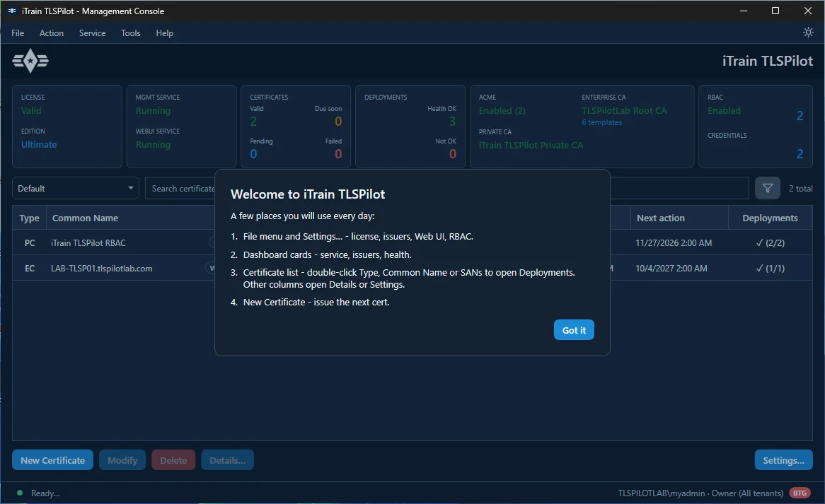The image size is (825, 504).
Task: Open the Service menu
Action: point(92,33)
